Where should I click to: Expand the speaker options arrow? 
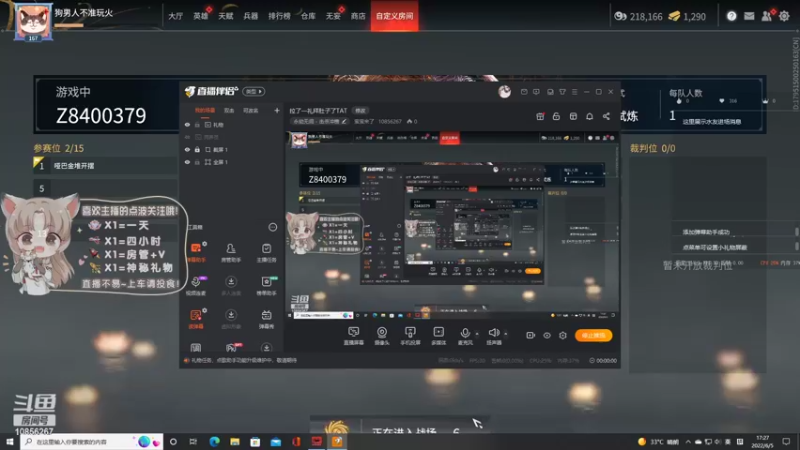point(506,334)
